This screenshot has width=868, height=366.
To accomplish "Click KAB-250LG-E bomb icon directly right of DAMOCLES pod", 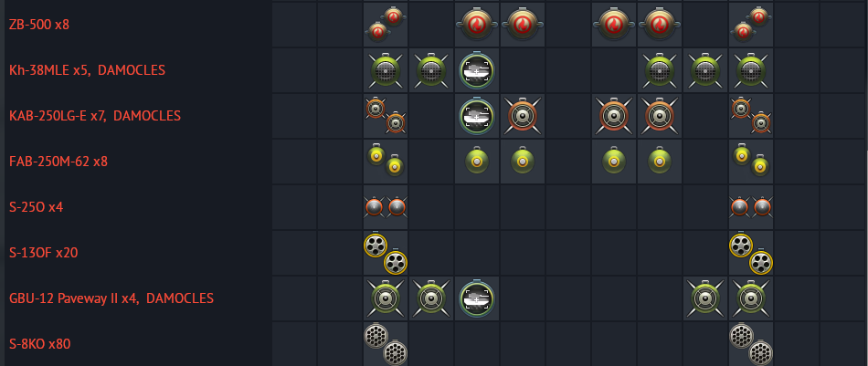I will click(522, 116).
